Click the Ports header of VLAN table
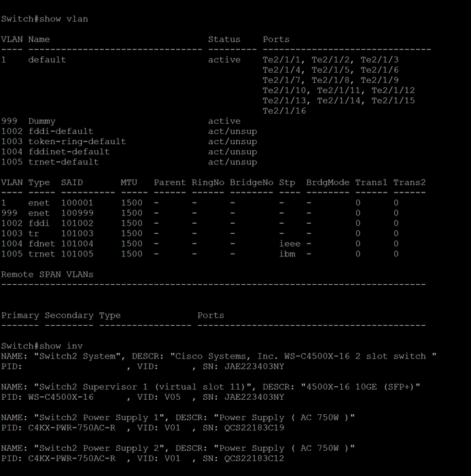Image resolution: width=471 pixels, height=476 pixels. tap(276, 39)
